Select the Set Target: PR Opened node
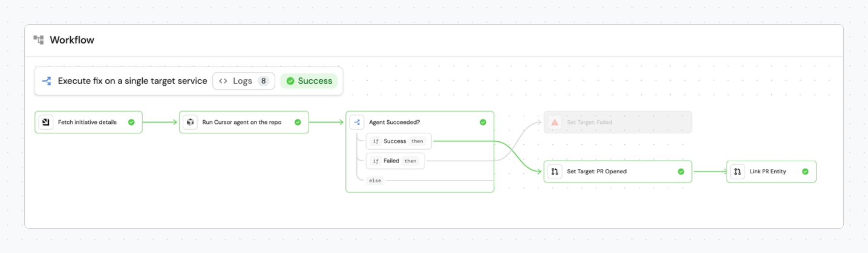868x253 pixels. 618,171
